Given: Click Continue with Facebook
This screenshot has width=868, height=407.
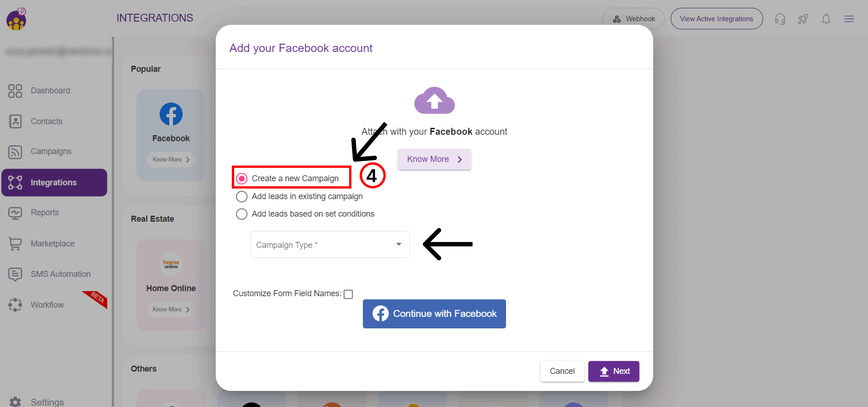Looking at the screenshot, I should 434,314.
